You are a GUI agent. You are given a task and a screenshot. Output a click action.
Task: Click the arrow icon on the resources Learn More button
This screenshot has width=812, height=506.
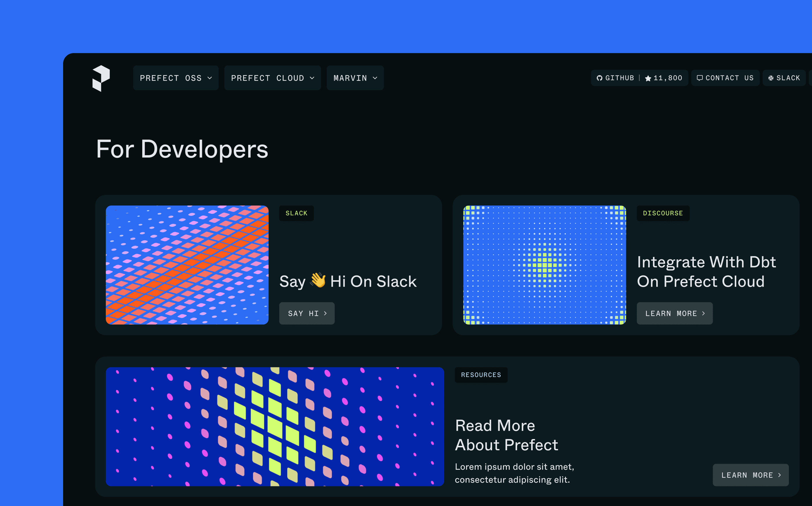pos(780,475)
